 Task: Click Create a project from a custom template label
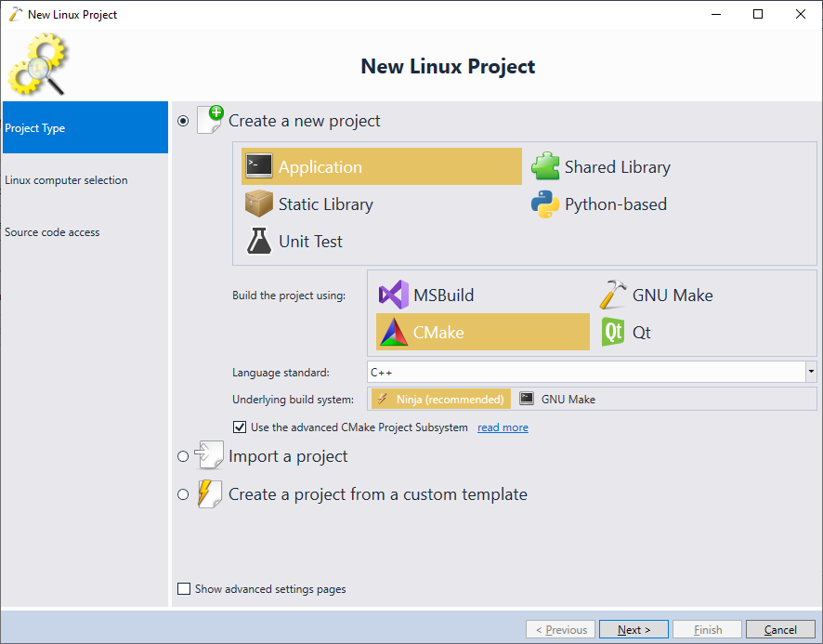378,494
